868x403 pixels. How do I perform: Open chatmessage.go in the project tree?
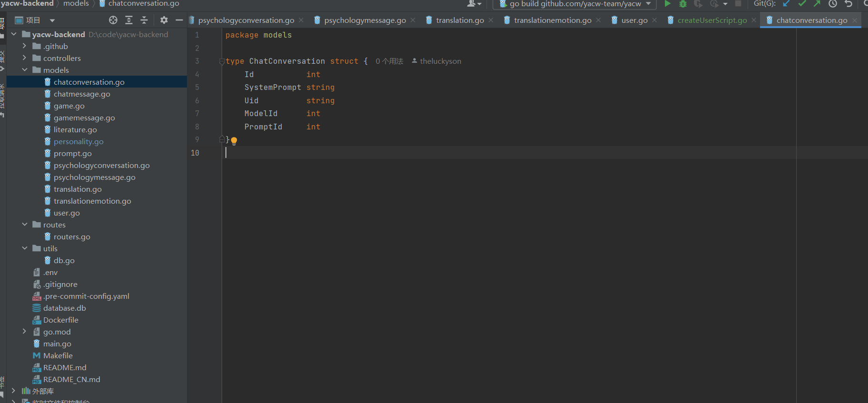click(x=82, y=94)
